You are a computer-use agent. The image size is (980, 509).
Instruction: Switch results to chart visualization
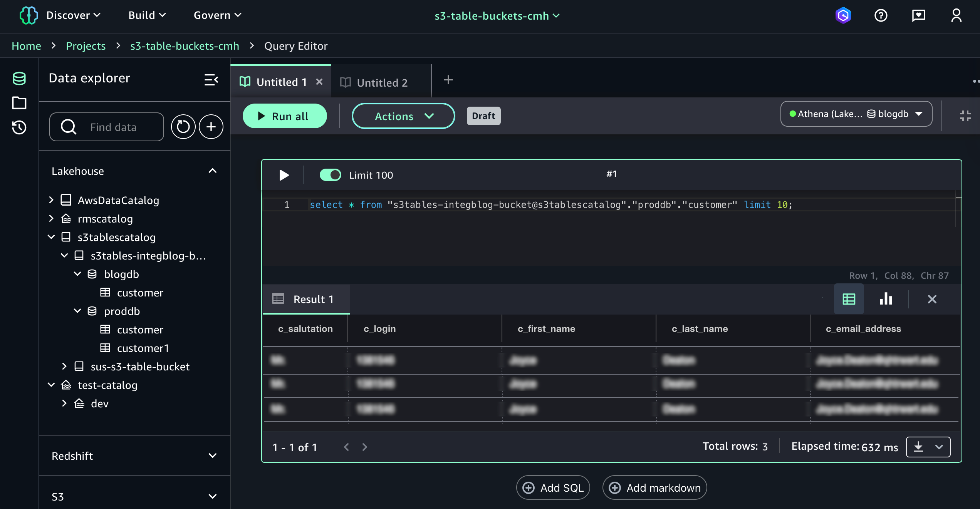tap(886, 299)
